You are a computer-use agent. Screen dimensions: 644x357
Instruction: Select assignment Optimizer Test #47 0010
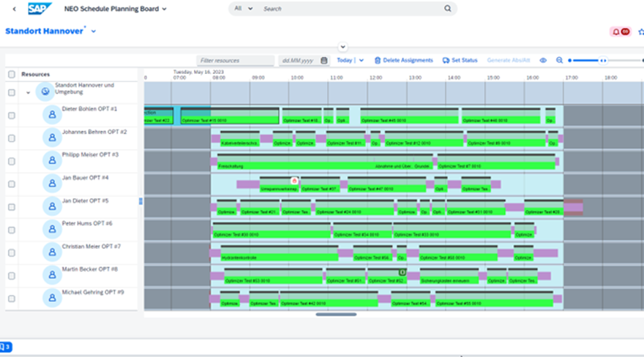click(387, 184)
